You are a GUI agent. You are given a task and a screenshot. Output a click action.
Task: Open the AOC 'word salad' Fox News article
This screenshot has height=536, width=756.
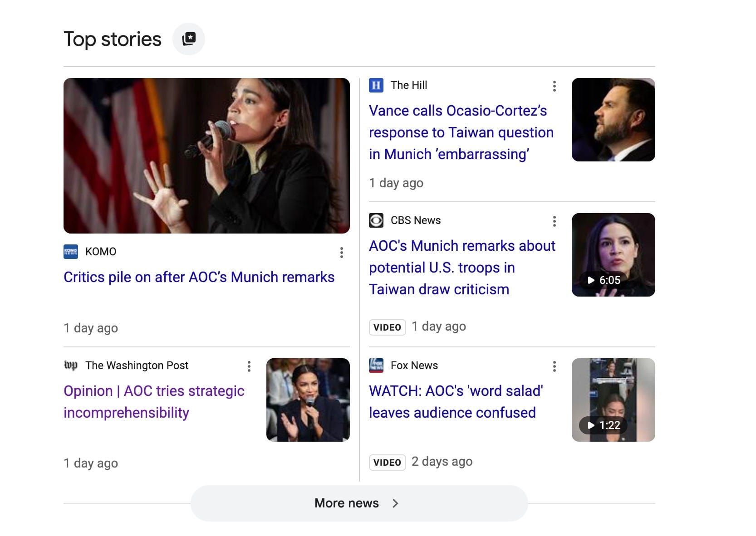[456, 402]
